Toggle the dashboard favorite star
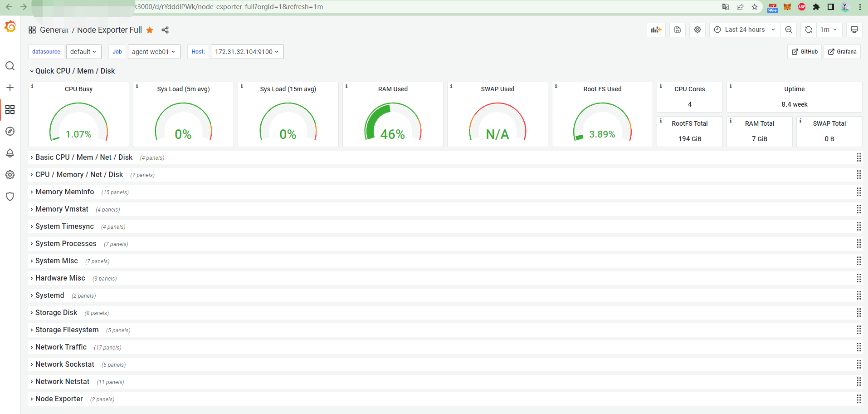Viewport: 868px width, 414px height. point(150,30)
